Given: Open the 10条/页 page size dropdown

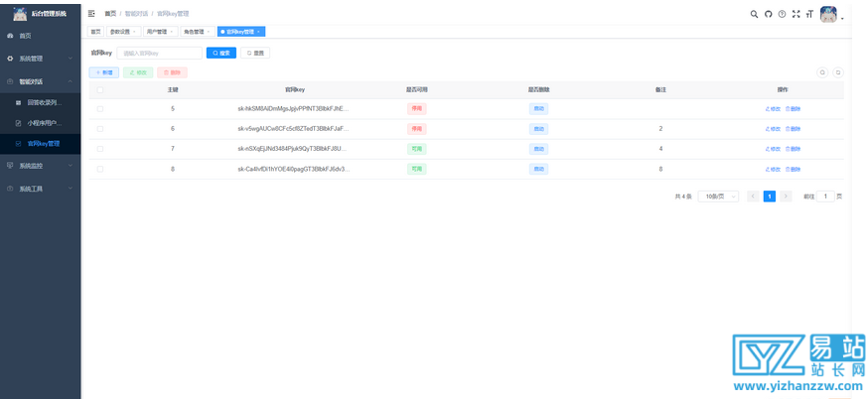Looking at the screenshot, I should [x=719, y=197].
